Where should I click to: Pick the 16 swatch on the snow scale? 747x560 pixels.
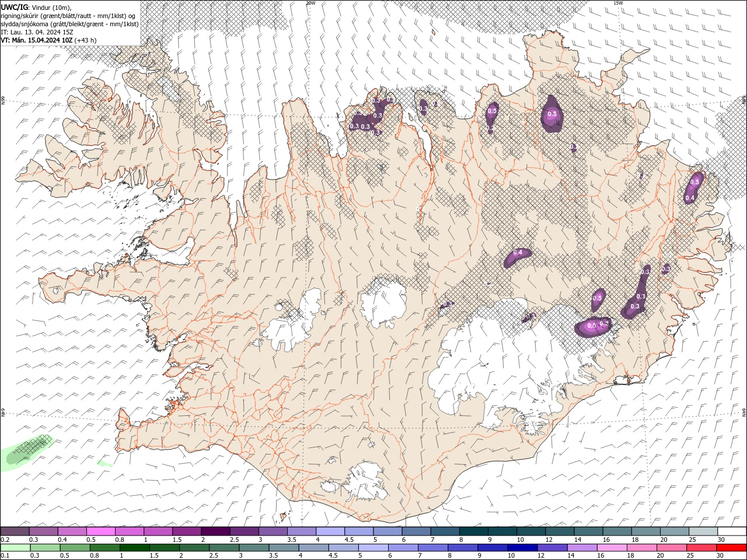click(x=617, y=531)
